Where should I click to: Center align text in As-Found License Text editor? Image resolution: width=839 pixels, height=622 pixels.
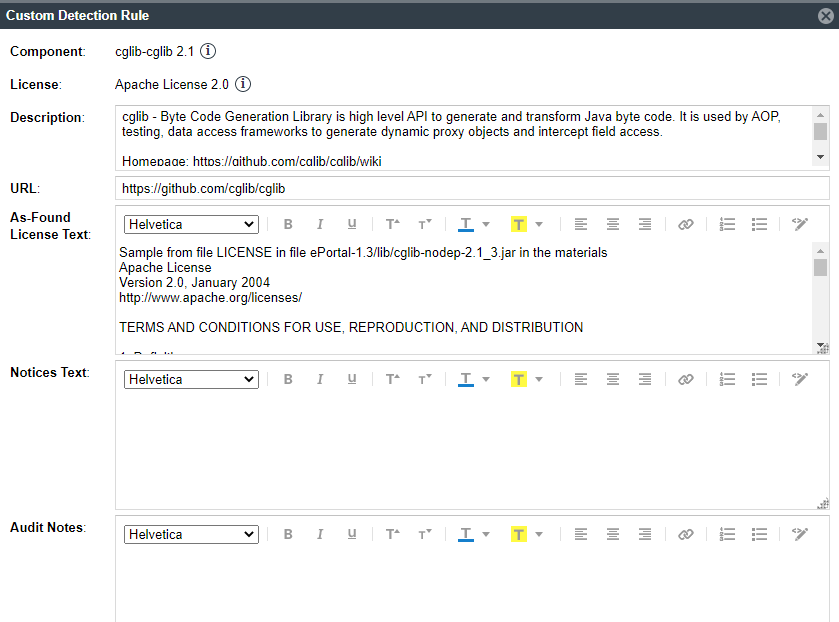[x=613, y=225]
